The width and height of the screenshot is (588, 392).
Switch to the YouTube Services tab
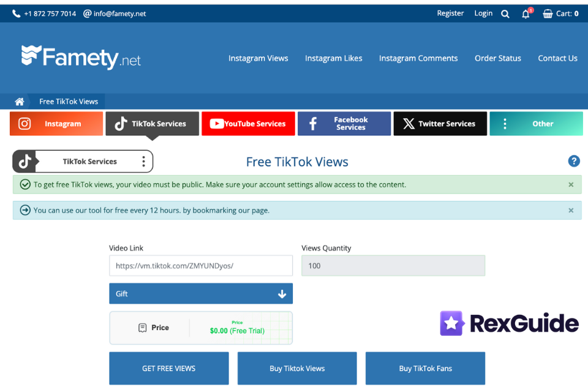pyautogui.click(x=248, y=124)
